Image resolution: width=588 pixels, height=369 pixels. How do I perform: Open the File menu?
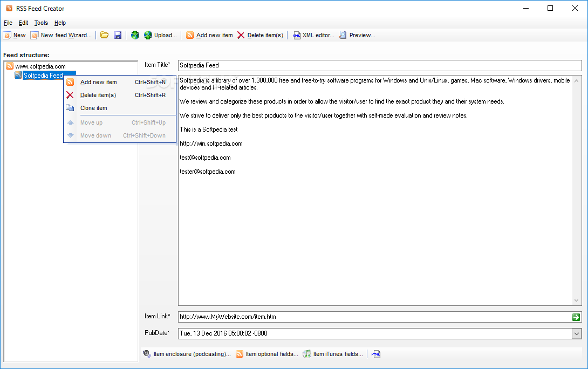(x=8, y=23)
